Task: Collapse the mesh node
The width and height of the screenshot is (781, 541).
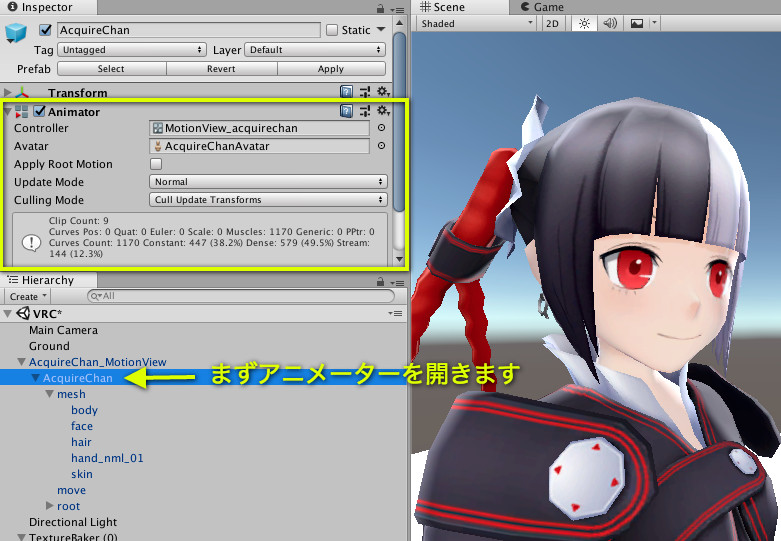Action: [49, 394]
